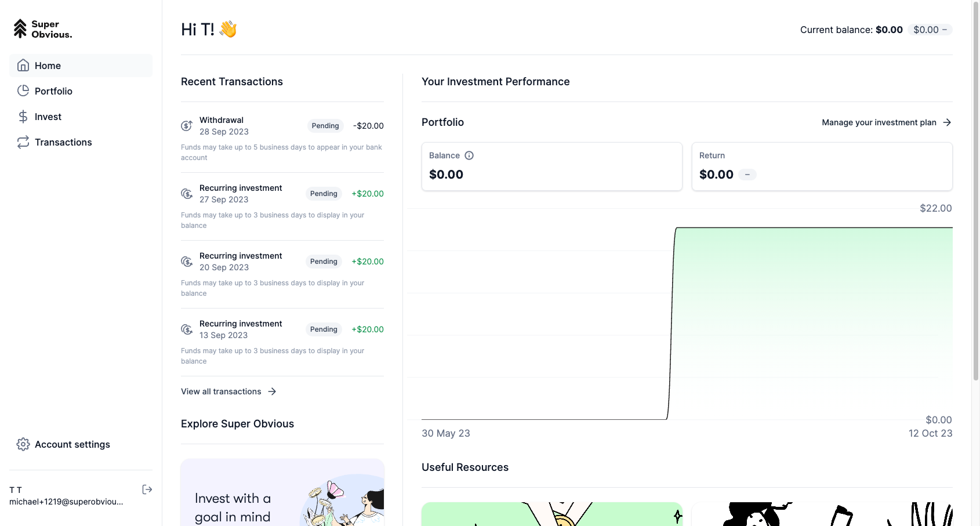The width and height of the screenshot is (980, 526).
Task: Click the arrow next to View all transactions
Action: pyautogui.click(x=272, y=391)
